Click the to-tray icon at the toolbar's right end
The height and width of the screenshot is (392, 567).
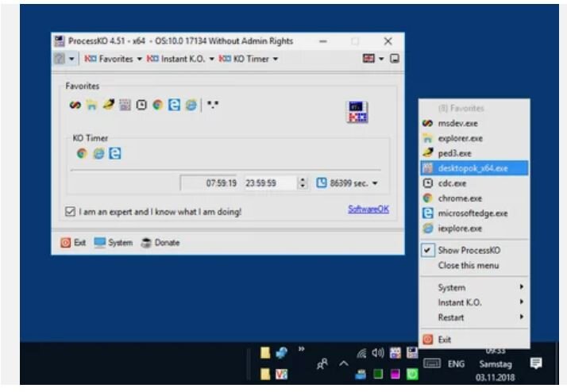(395, 59)
